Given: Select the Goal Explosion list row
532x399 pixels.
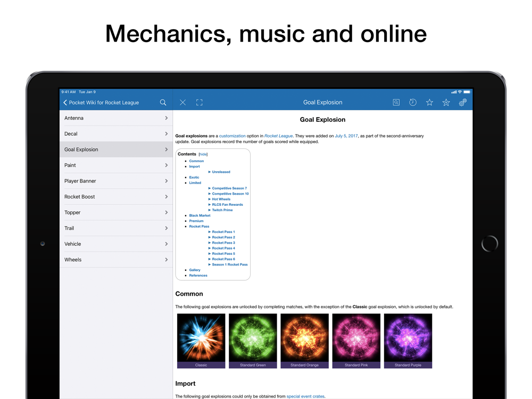Looking at the screenshot, I should (x=116, y=149).
